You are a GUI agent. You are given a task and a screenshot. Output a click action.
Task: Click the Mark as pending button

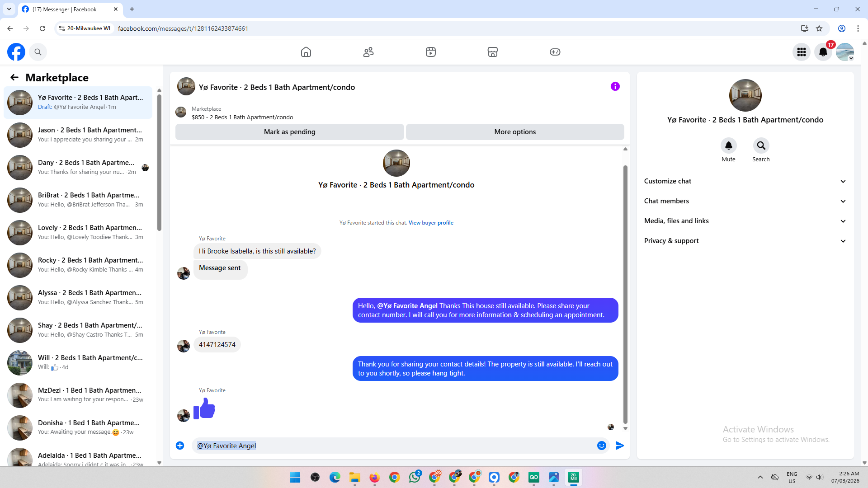[289, 132]
